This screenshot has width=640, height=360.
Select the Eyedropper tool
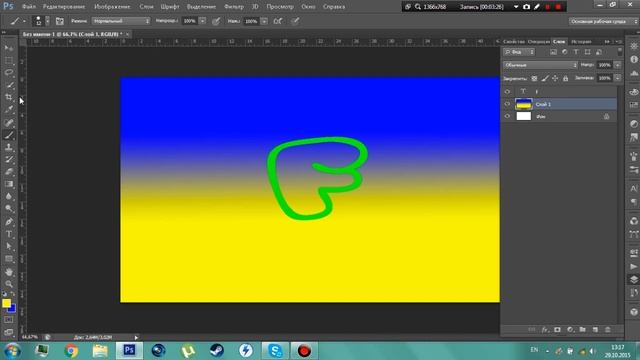pos(9,109)
